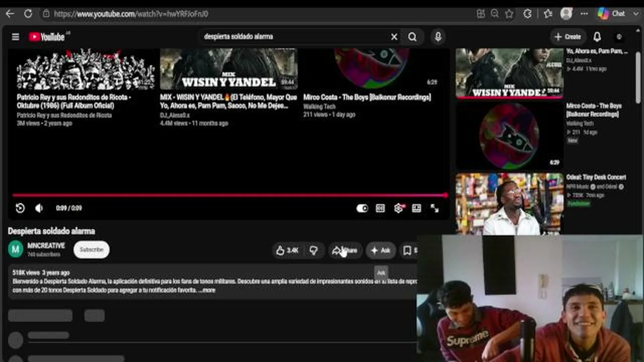Open browser extensions puzzle icon

point(527,14)
